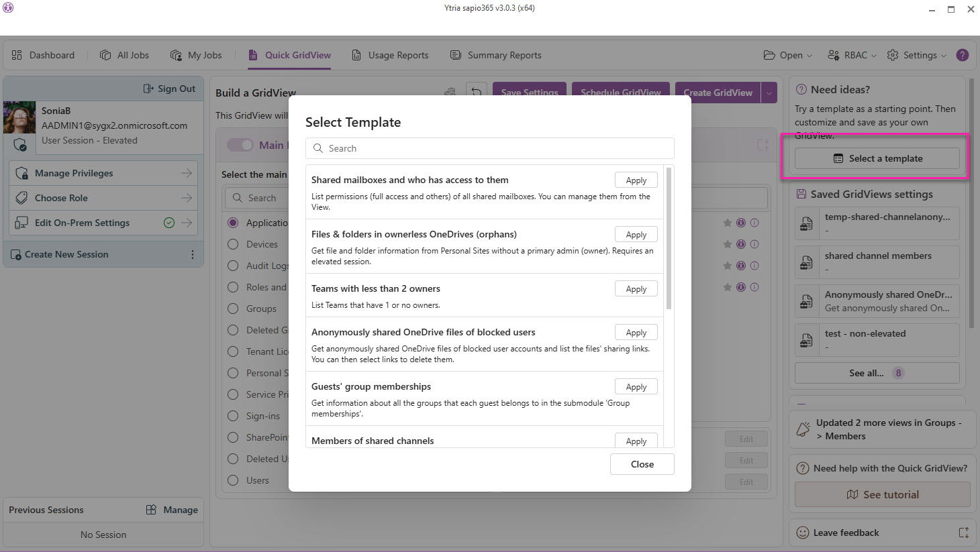Apply Guests' group memberships template
The height and width of the screenshot is (552, 980).
[x=636, y=386]
